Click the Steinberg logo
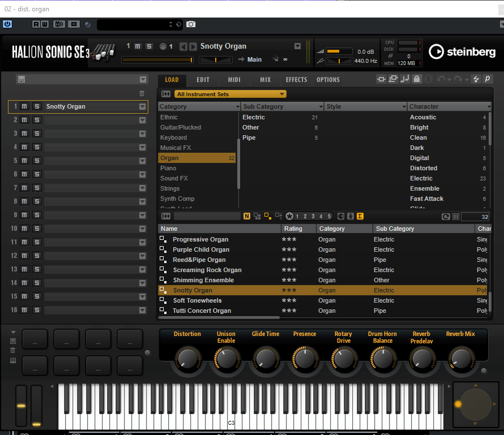This screenshot has height=435, width=504. pyautogui.click(x=462, y=51)
